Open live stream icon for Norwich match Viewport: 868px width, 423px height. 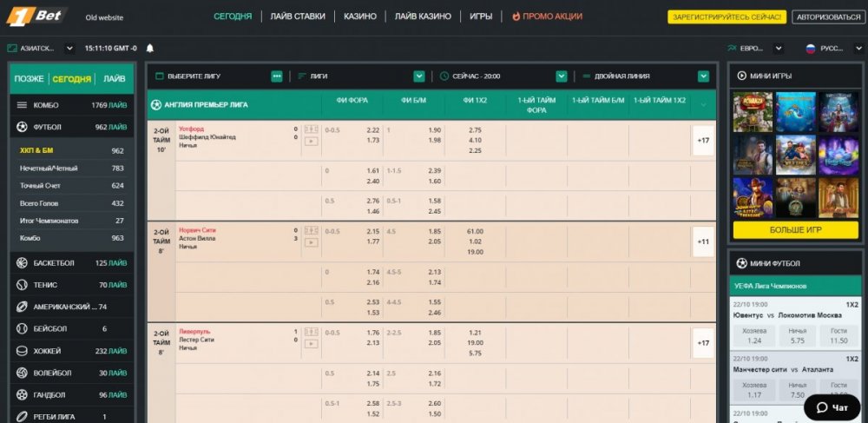[311, 242]
